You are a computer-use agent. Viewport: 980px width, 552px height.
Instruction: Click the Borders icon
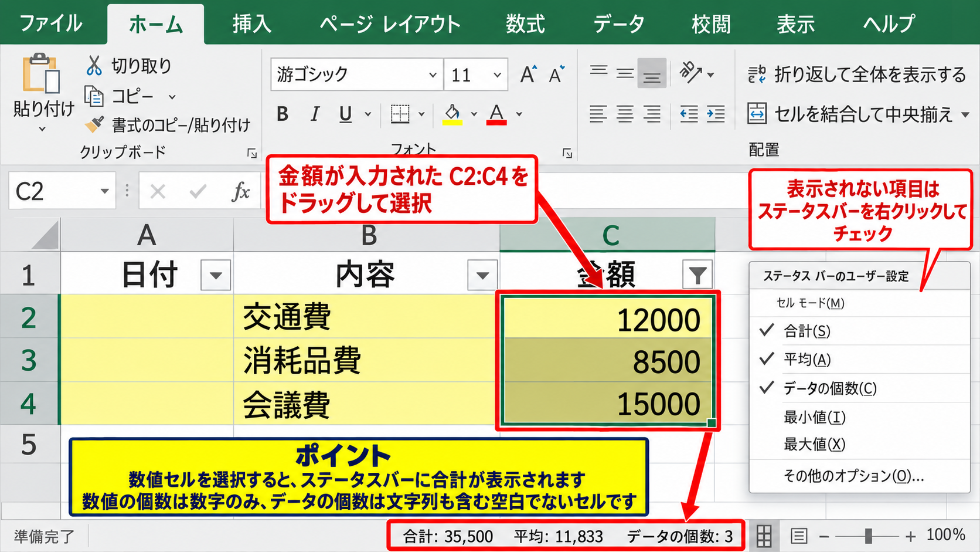(400, 114)
